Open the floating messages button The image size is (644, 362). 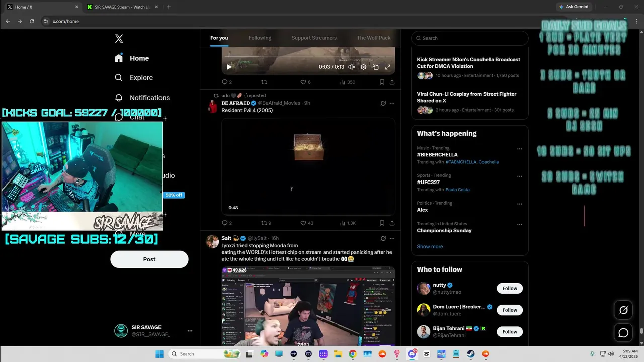(x=623, y=333)
